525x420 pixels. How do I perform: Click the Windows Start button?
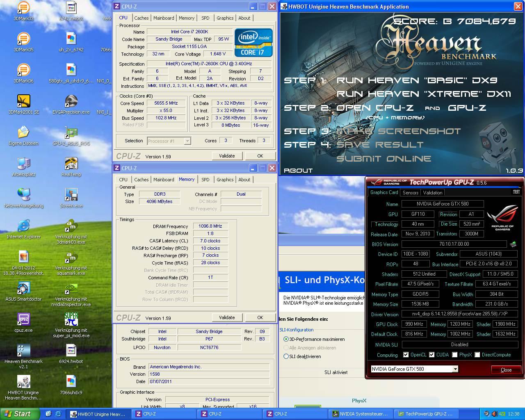(x=20, y=414)
